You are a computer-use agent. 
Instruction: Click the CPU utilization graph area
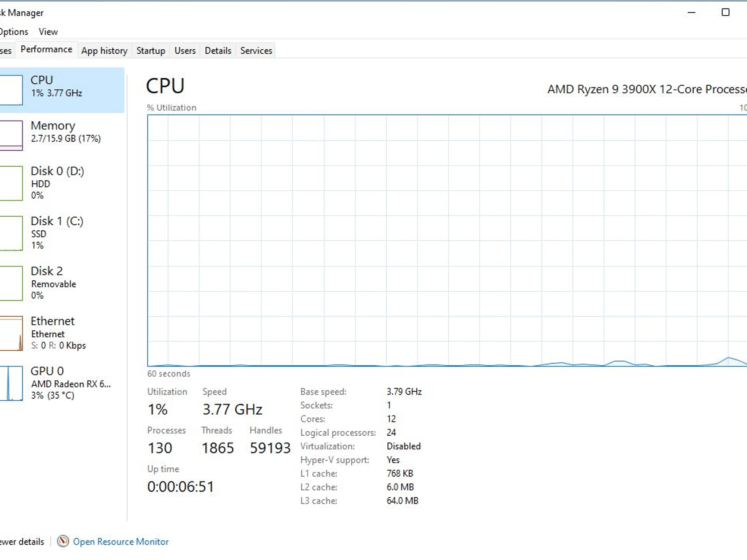click(x=447, y=241)
